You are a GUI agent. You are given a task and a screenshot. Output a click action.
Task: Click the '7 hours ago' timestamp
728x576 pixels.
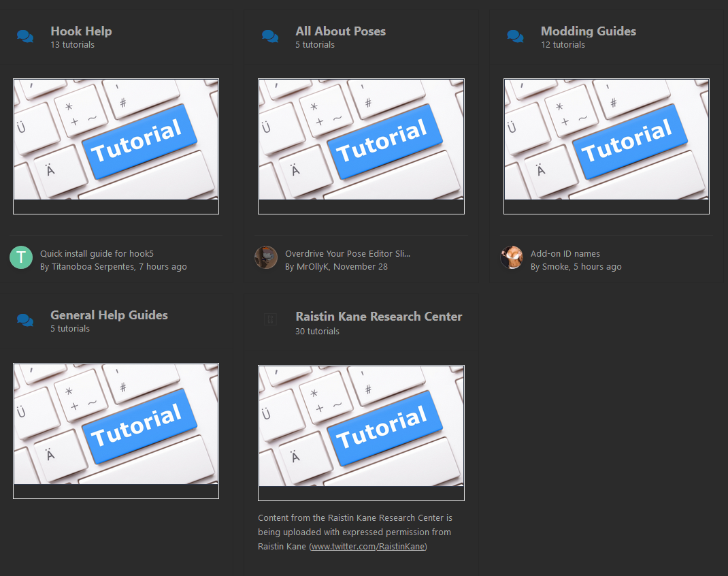tap(163, 267)
